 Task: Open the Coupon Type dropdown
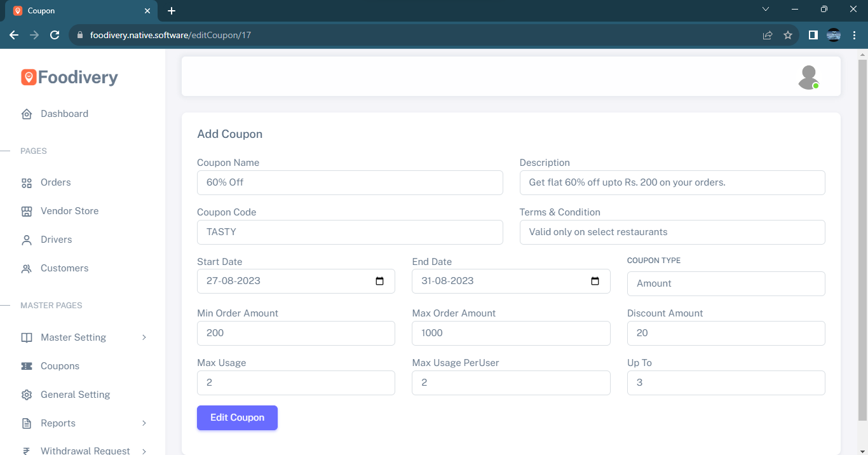(x=726, y=284)
